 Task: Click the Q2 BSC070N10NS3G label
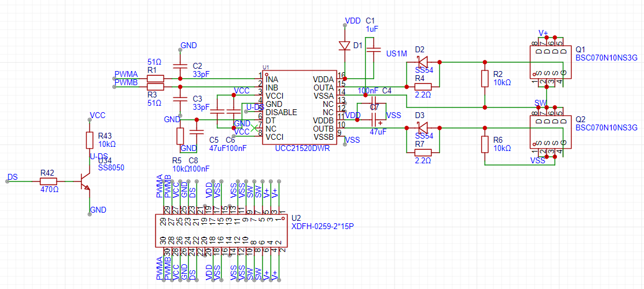coord(606,127)
